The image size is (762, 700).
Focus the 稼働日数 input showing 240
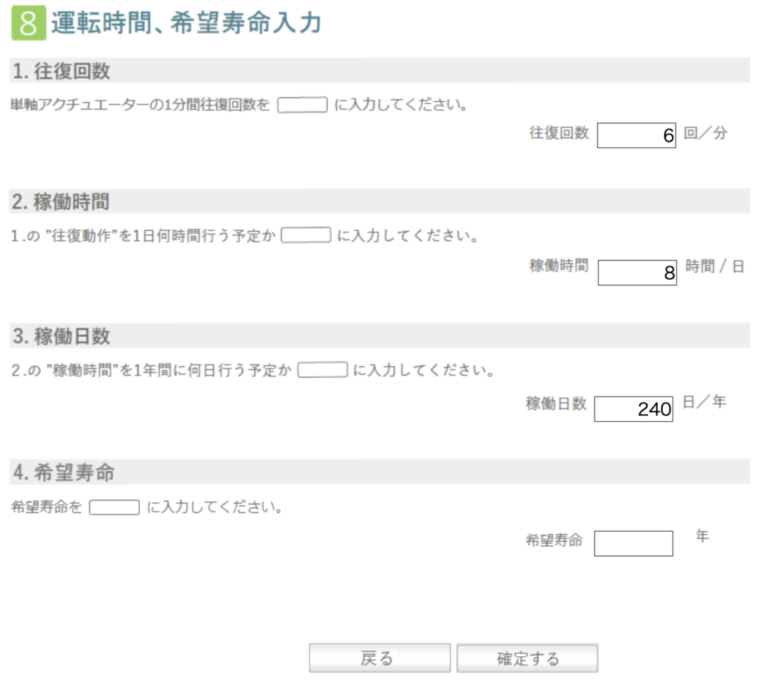click(x=633, y=409)
